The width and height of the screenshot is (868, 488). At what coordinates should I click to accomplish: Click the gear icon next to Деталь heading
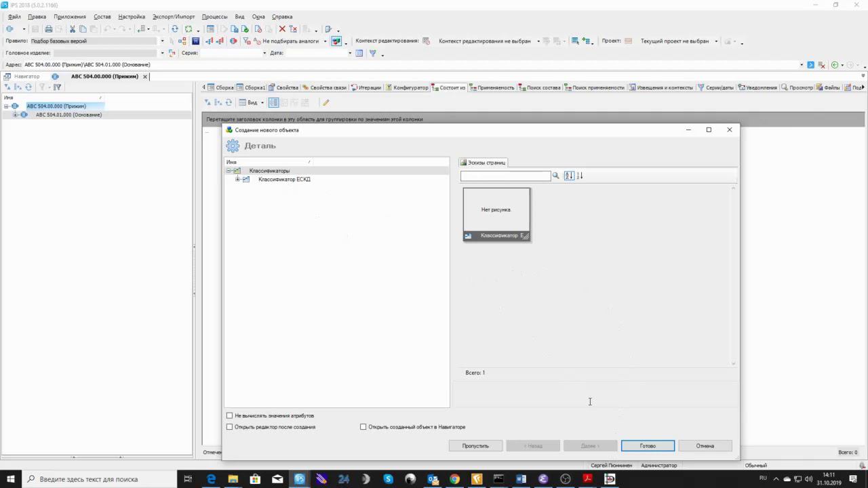point(233,146)
